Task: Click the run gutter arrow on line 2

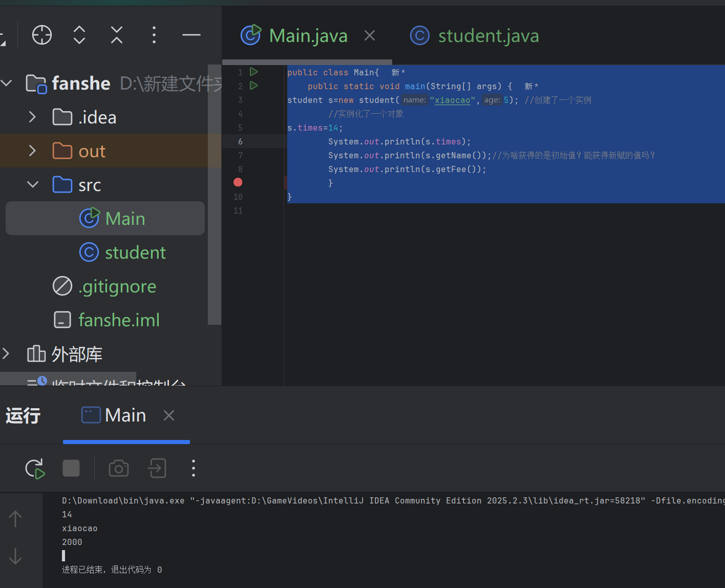Action: pos(253,86)
